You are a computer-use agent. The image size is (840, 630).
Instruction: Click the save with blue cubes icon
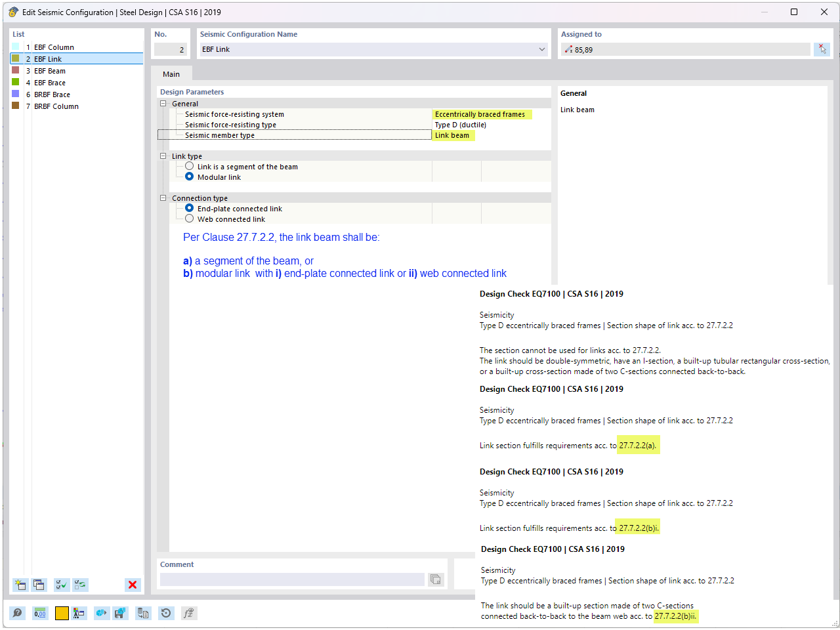pyautogui.click(x=119, y=613)
